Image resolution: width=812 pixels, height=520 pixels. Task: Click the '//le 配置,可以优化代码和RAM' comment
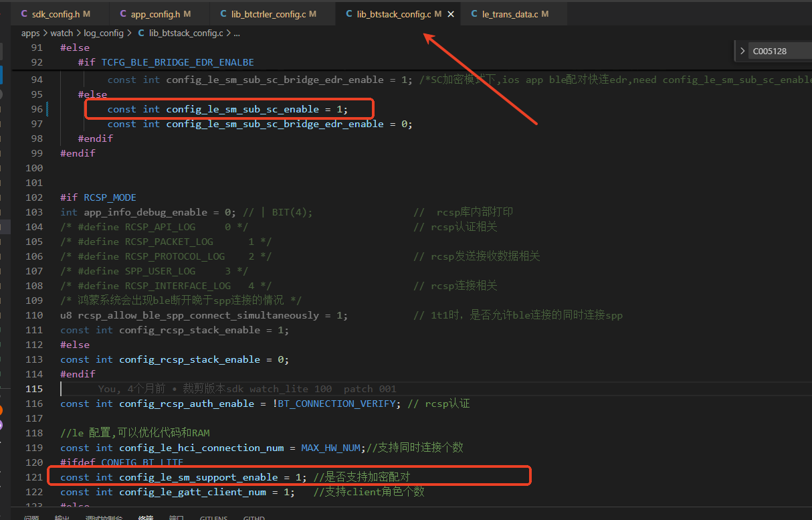(135, 433)
